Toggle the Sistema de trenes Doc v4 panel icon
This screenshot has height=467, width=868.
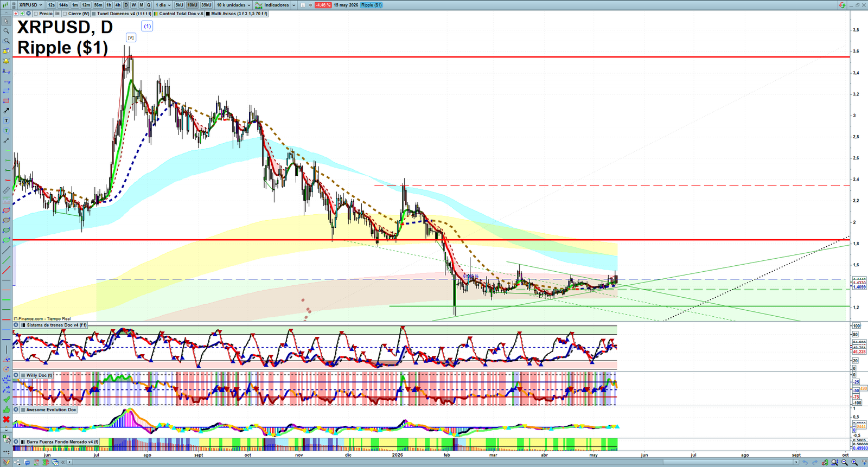click(x=23, y=325)
